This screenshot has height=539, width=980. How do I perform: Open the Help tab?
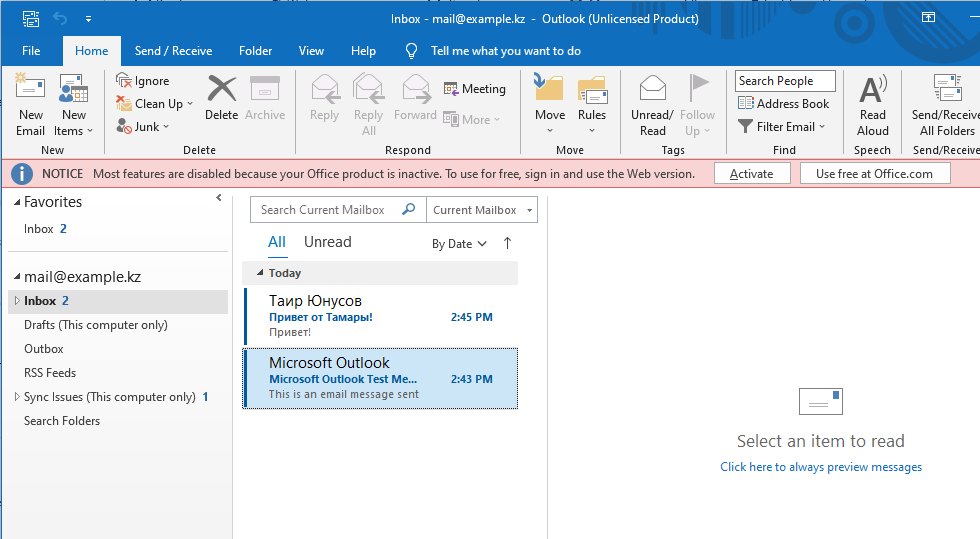[x=363, y=51]
